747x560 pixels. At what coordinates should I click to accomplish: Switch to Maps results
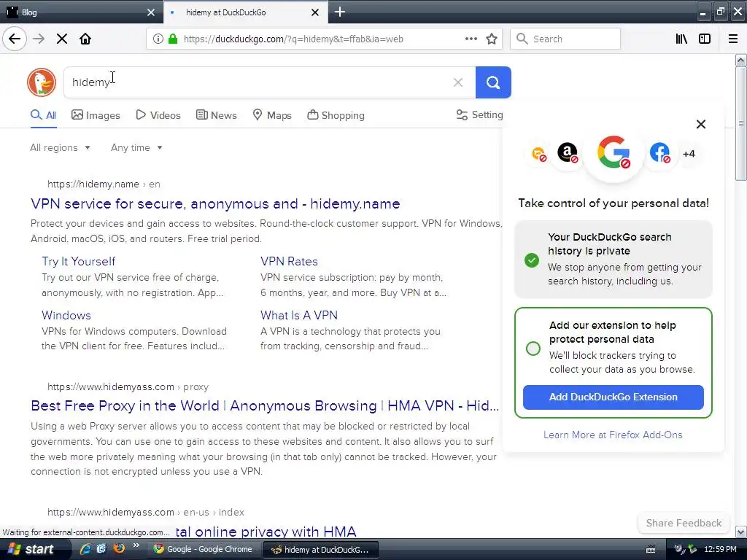(x=272, y=115)
